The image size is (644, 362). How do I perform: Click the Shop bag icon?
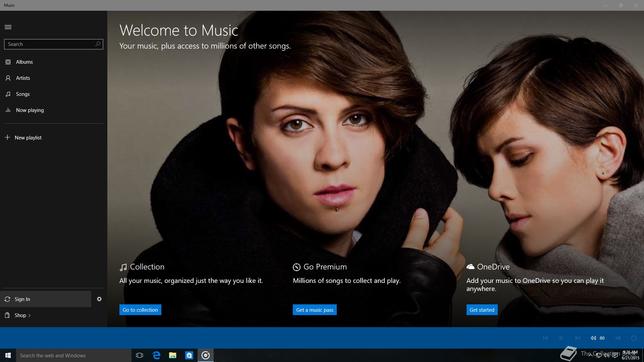click(x=7, y=315)
